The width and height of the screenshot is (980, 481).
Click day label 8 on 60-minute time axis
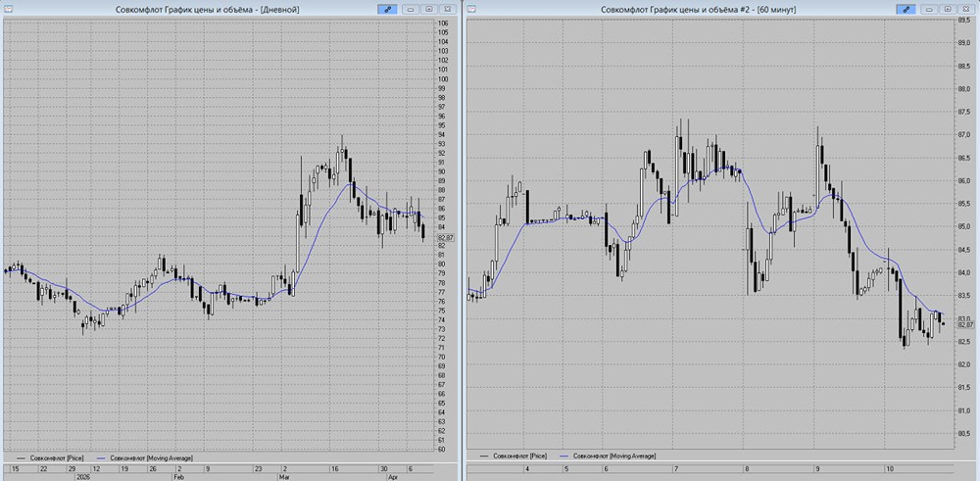pos(746,468)
